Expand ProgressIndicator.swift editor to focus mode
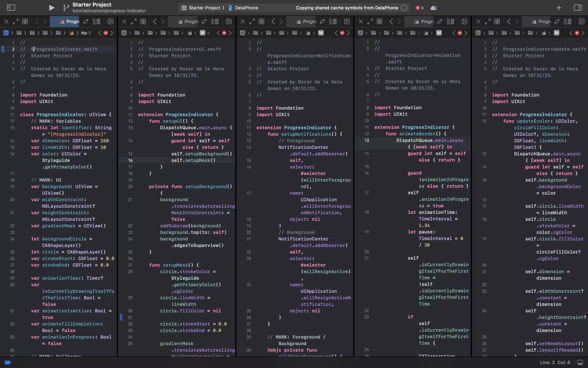The width and height of the screenshot is (588, 368). pyautogui.click(x=16, y=21)
